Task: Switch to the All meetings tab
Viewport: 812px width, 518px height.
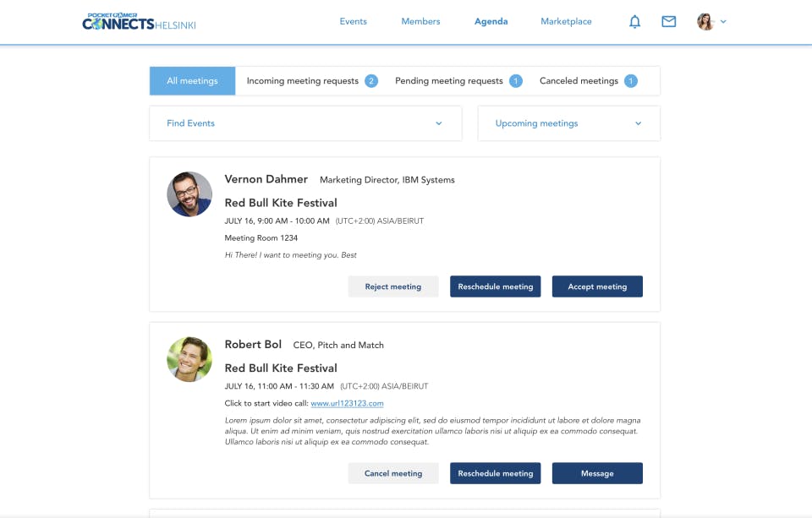Action: (193, 81)
